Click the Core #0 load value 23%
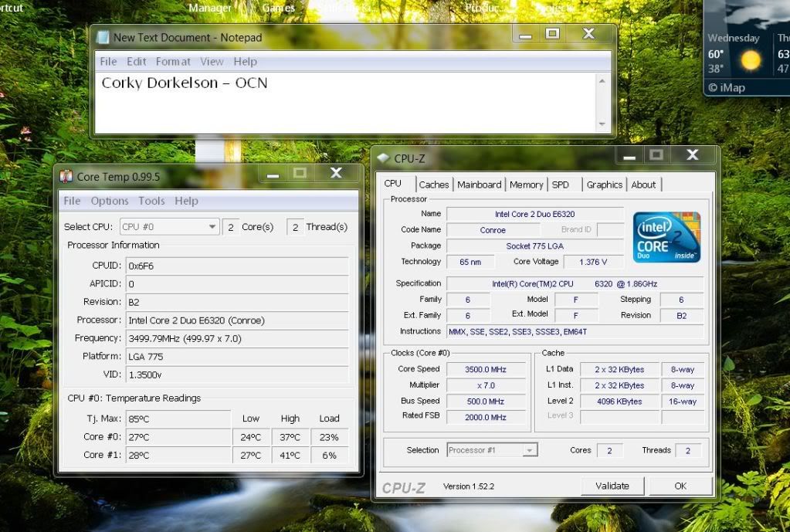This screenshot has width=790, height=532. [329, 437]
